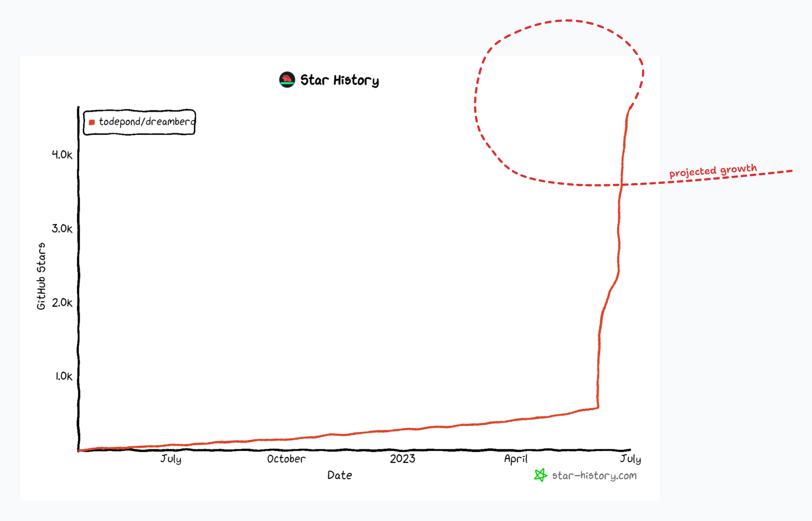Image resolution: width=812 pixels, height=521 pixels.
Task: Click the first July x-axis label
Action: coord(171,459)
